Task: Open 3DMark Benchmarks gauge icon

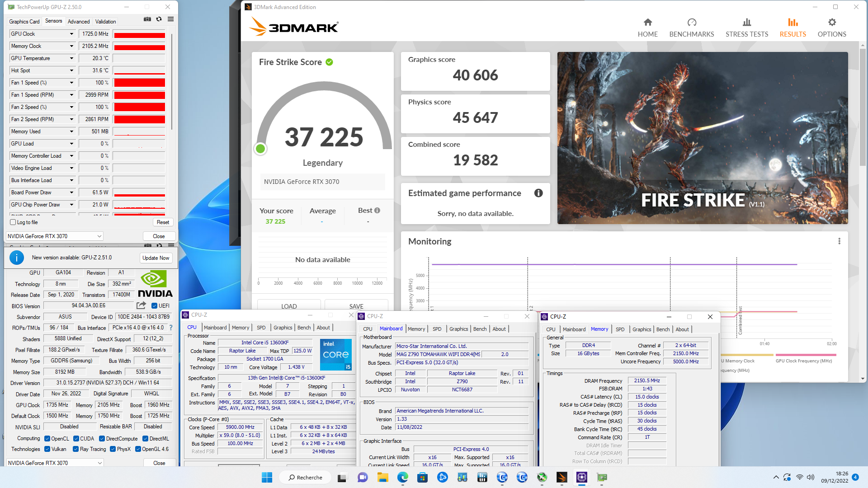Action: [x=692, y=22]
